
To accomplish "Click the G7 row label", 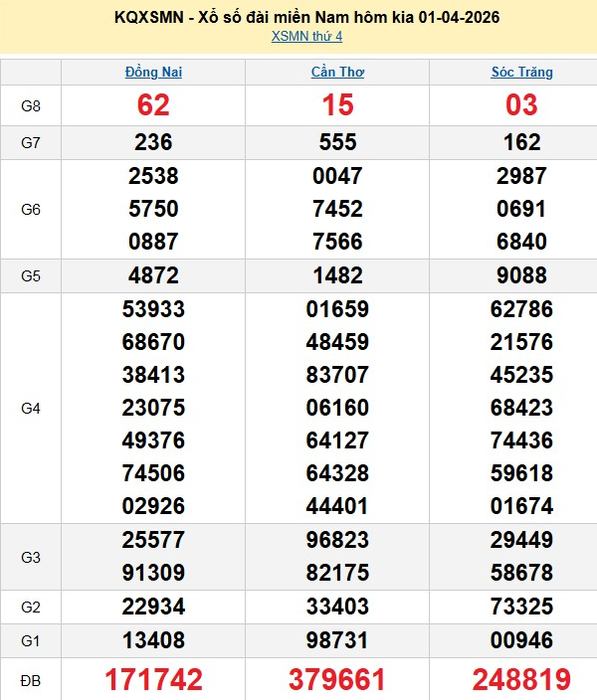I will [x=31, y=142].
